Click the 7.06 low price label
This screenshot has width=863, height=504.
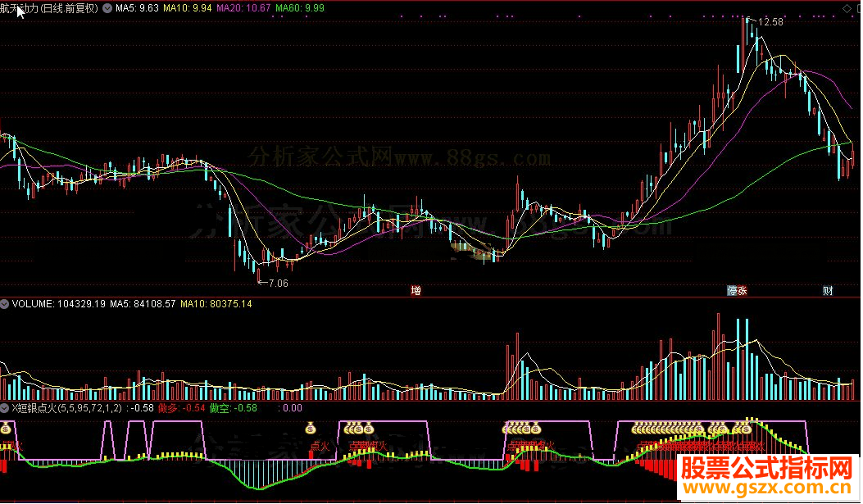point(278,284)
